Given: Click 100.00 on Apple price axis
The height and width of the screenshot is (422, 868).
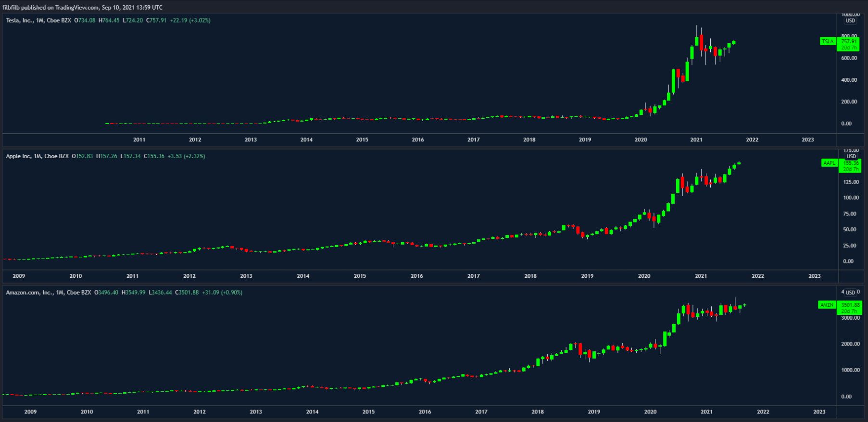Looking at the screenshot, I should tap(851, 198).
